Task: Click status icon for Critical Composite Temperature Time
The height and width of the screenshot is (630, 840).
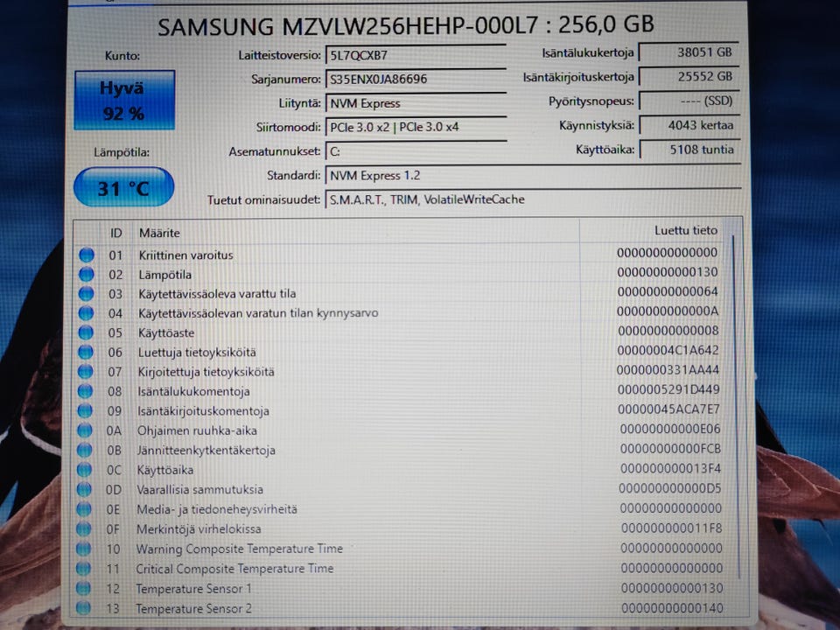Action: click(83, 569)
